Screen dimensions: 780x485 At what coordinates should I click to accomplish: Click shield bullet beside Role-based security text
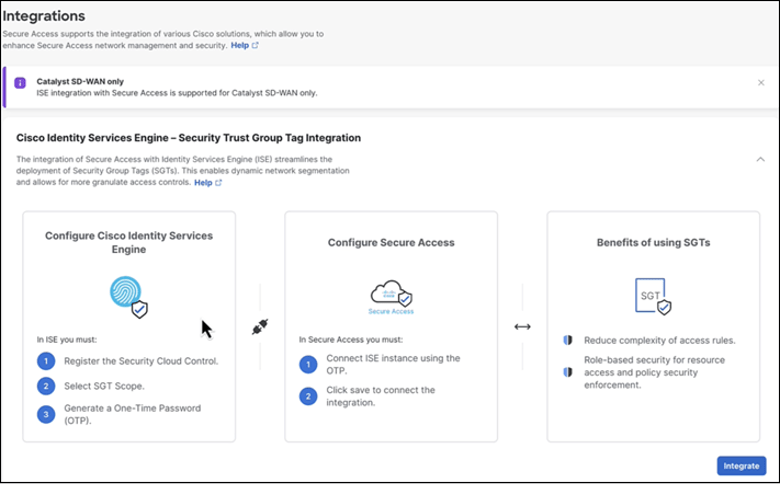click(x=568, y=372)
